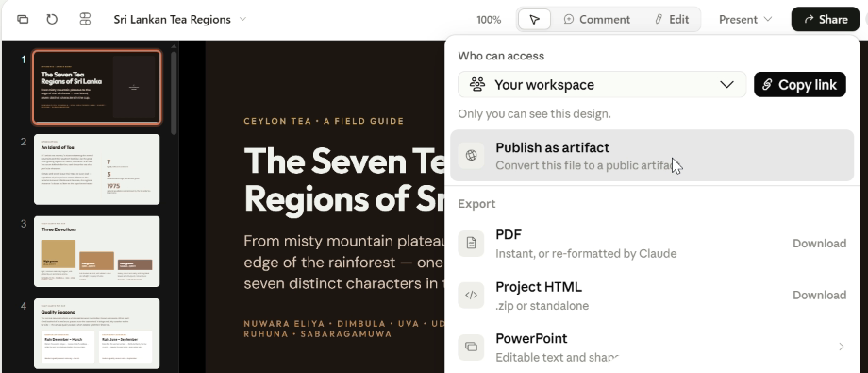Viewport: 868px width, 373px height.
Task: Choose Publish as artifact option
Action: [x=652, y=156]
